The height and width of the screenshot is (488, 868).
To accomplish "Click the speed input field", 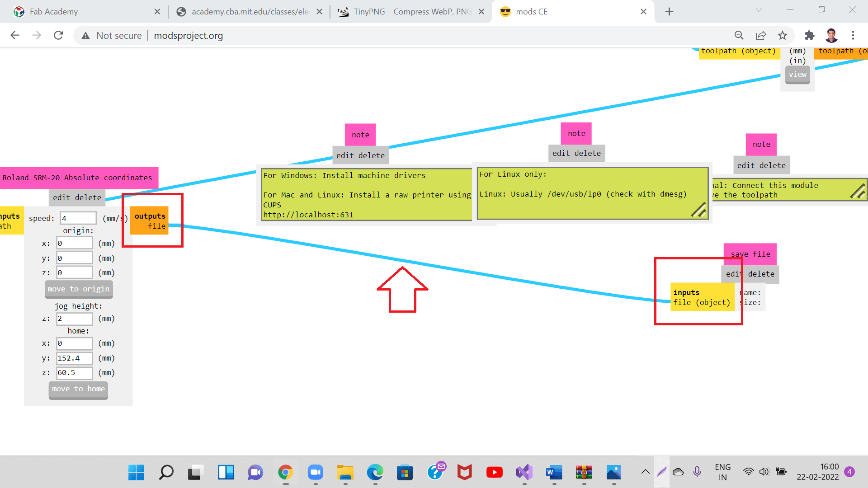I will coord(78,218).
